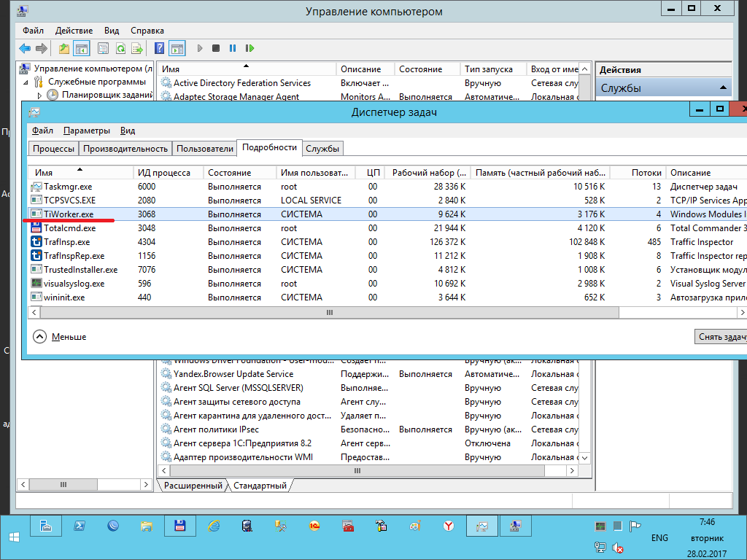This screenshot has width=747, height=560.
Task: Select the visualsyslog.exe process icon
Action: tap(36, 284)
